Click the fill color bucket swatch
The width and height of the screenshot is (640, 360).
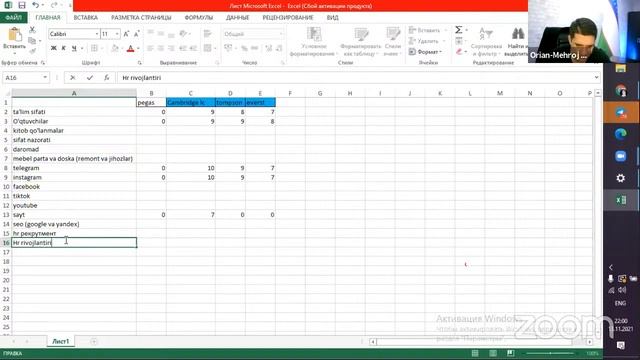pos(115,49)
